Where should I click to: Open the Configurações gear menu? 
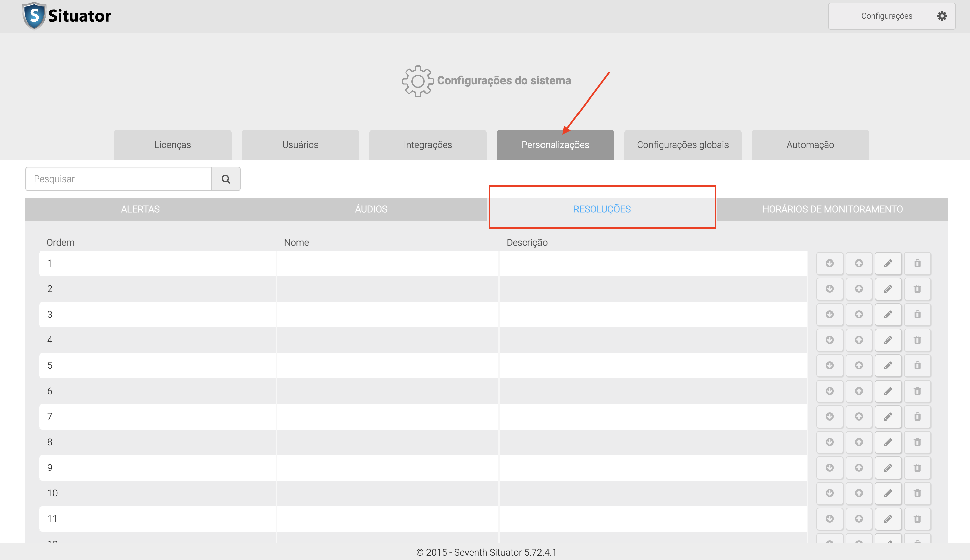(x=891, y=16)
